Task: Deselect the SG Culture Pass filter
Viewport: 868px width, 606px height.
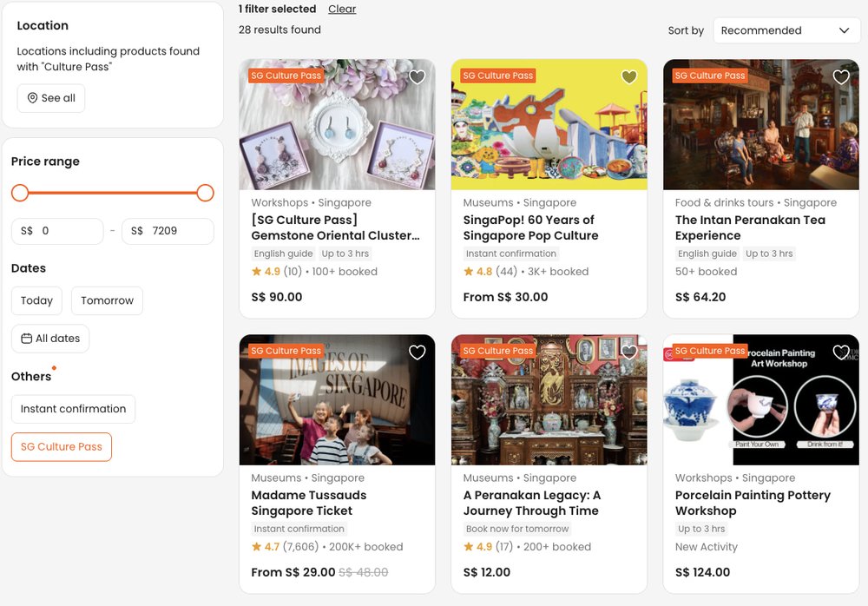Action: pos(62,447)
